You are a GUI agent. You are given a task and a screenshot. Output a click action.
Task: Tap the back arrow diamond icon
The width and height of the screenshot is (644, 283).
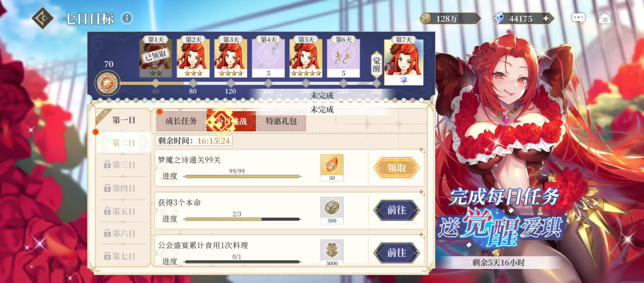[42, 18]
